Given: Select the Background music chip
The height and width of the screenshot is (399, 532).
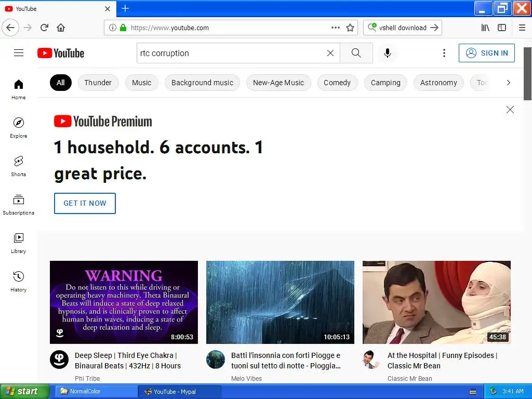Looking at the screenshot, I should [202, 83].
